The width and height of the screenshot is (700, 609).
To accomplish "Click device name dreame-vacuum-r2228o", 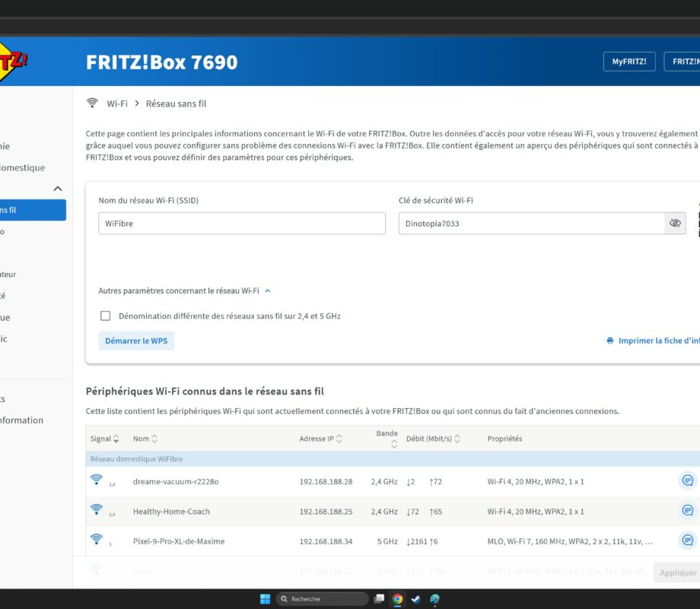I will [x=176, y=482].
